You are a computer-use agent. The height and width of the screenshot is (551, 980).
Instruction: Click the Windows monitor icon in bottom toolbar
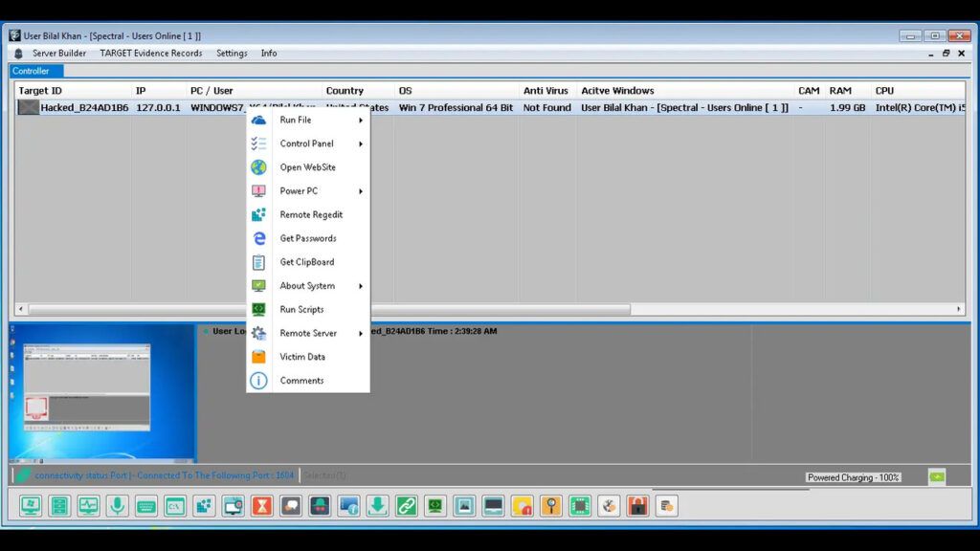[x=30, y=505]
